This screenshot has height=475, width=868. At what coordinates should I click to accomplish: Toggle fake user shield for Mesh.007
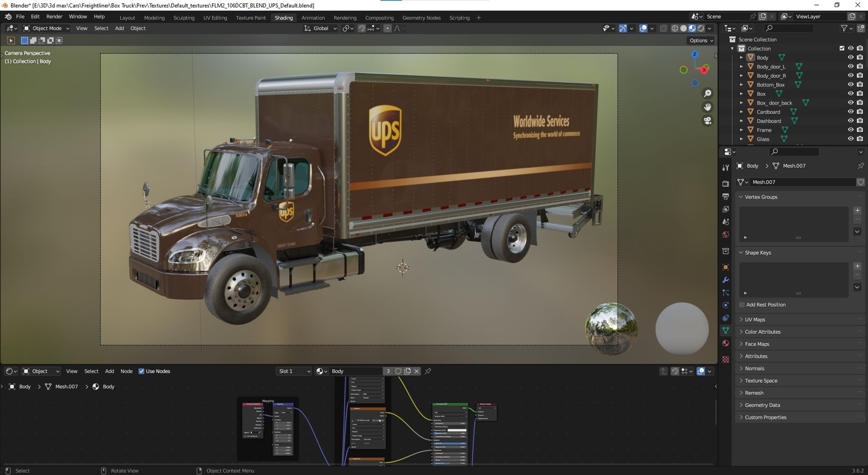tap(861, 182)
